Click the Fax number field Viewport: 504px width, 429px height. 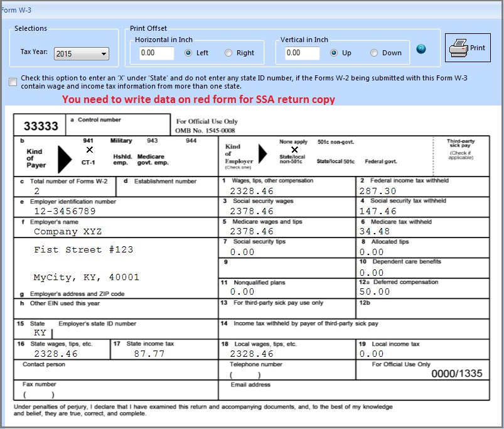pyautogui.click(x=39, y=394)
